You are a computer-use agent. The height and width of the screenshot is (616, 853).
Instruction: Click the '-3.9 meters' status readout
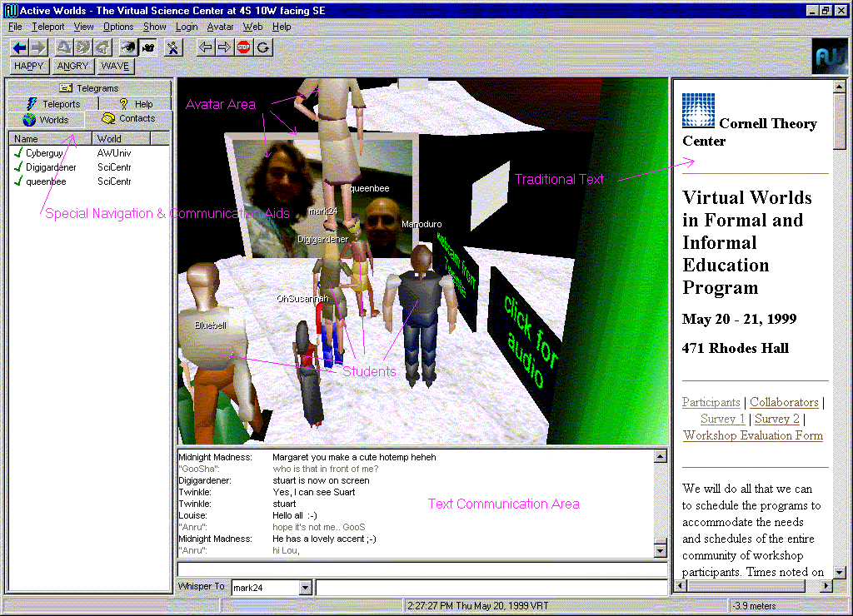[x=754, y=606]
